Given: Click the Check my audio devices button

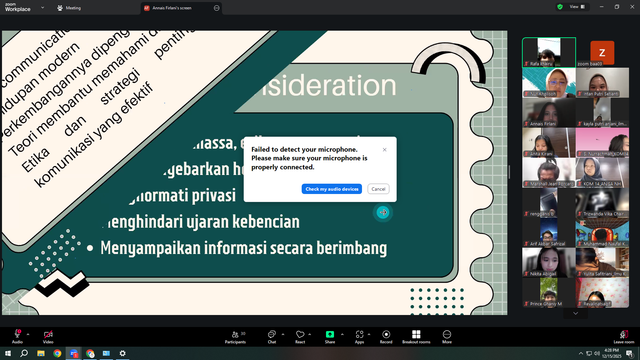Looking at the screenshot, I should (332, 189).
